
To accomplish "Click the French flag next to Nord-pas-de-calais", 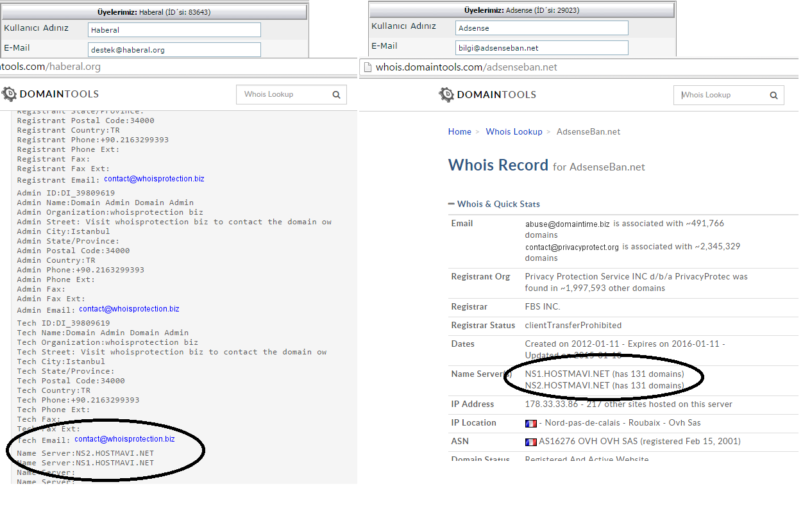I will point(530,423).
